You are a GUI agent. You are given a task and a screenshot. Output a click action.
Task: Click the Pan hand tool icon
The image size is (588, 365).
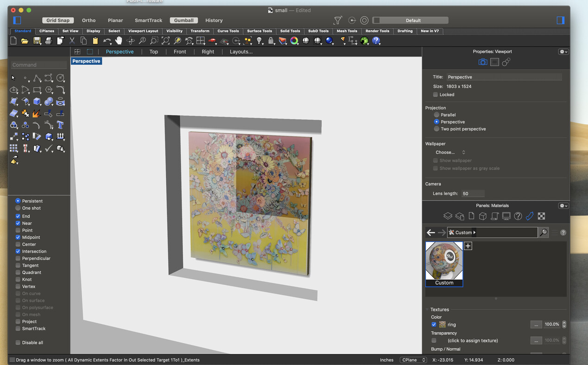point(119,41)
